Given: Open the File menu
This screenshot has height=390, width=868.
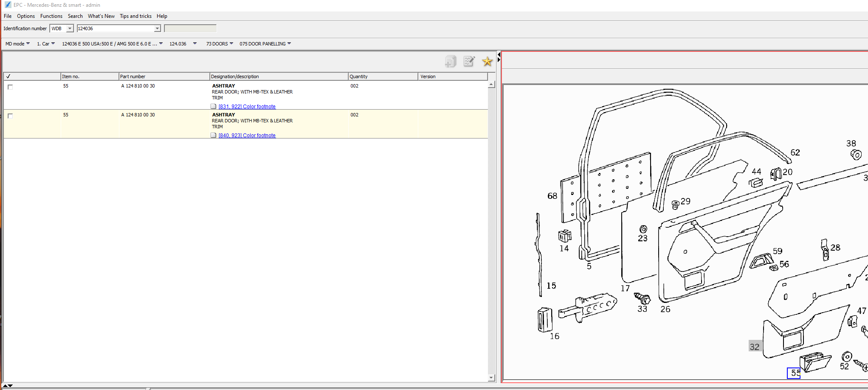Looking at the screenshot, I should coord(8,16).
